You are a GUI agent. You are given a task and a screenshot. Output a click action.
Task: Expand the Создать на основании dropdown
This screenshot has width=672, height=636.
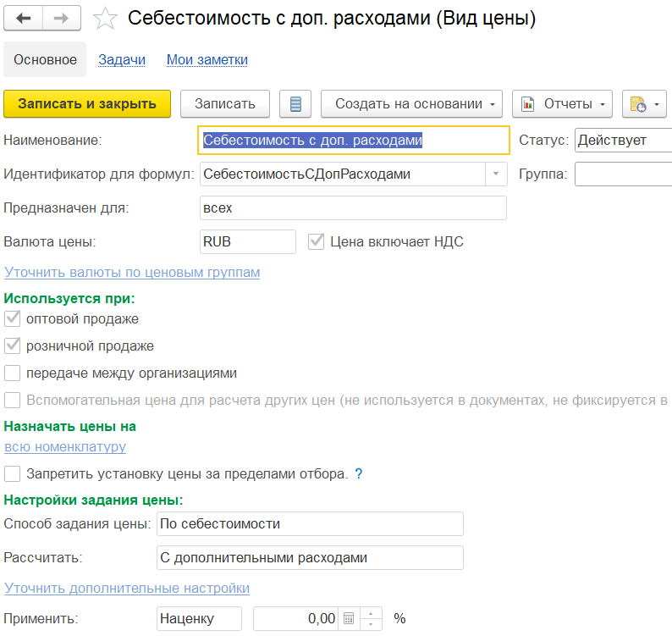(411, 103)
